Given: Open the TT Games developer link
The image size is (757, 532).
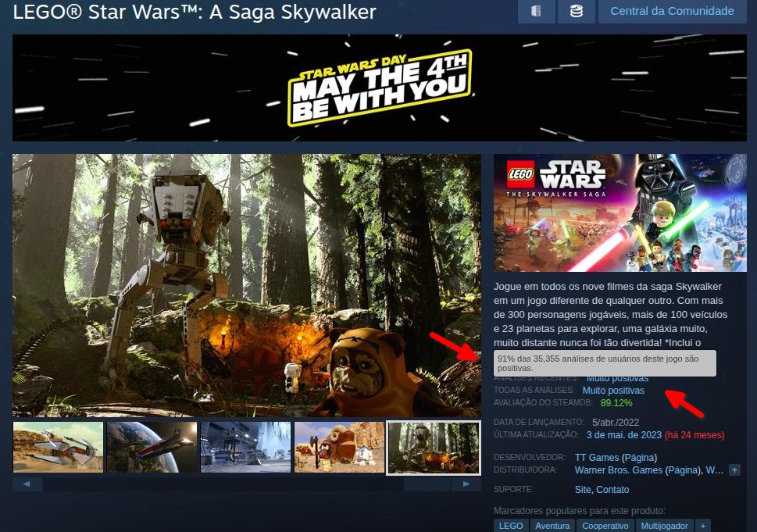Looking at the screenshot, I should (x=597, y=458).
